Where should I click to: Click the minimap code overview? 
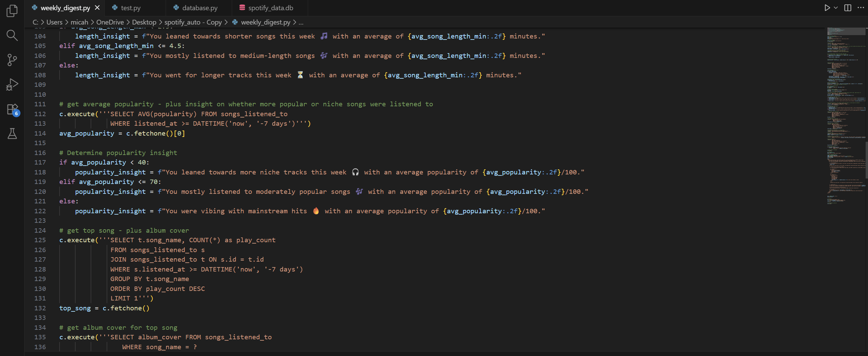point(846,116)
